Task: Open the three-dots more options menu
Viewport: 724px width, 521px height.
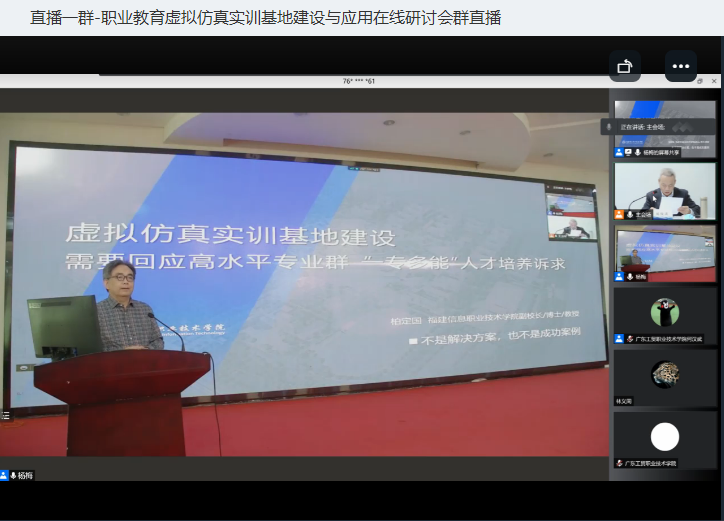Action: tap(681, 66)
